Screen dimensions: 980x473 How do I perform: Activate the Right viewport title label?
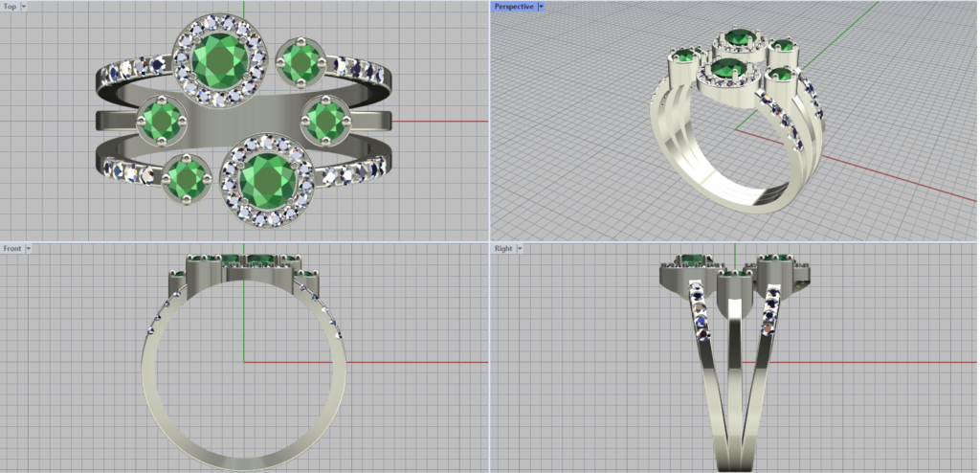pyautogui.click(x=503, y=248)
